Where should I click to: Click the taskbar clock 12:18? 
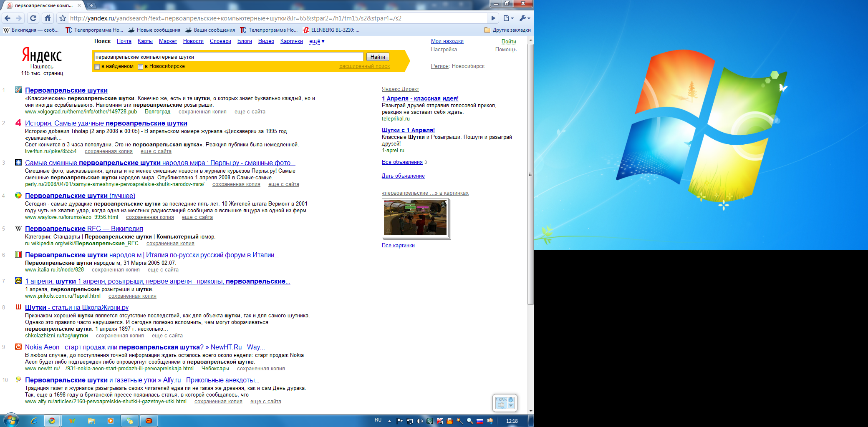512,421
